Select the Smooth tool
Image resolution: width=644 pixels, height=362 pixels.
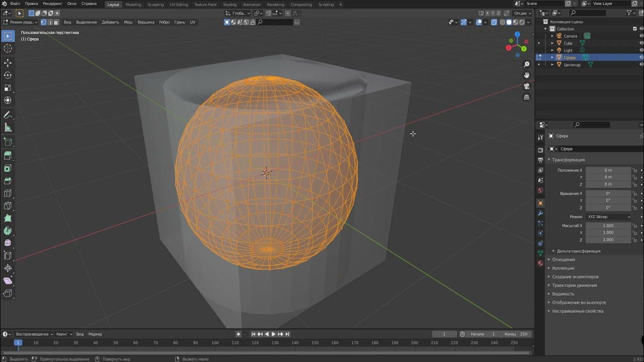8,243
